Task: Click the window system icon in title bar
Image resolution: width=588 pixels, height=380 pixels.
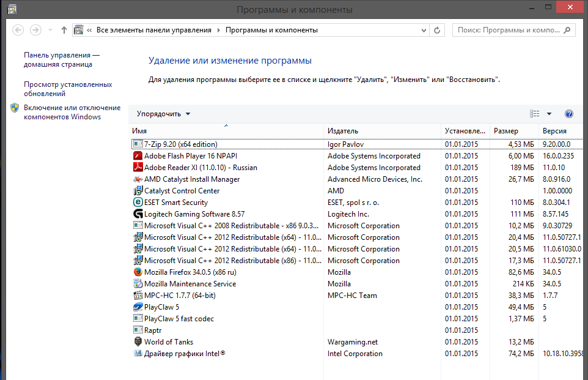Action: (x=12, y=9)
